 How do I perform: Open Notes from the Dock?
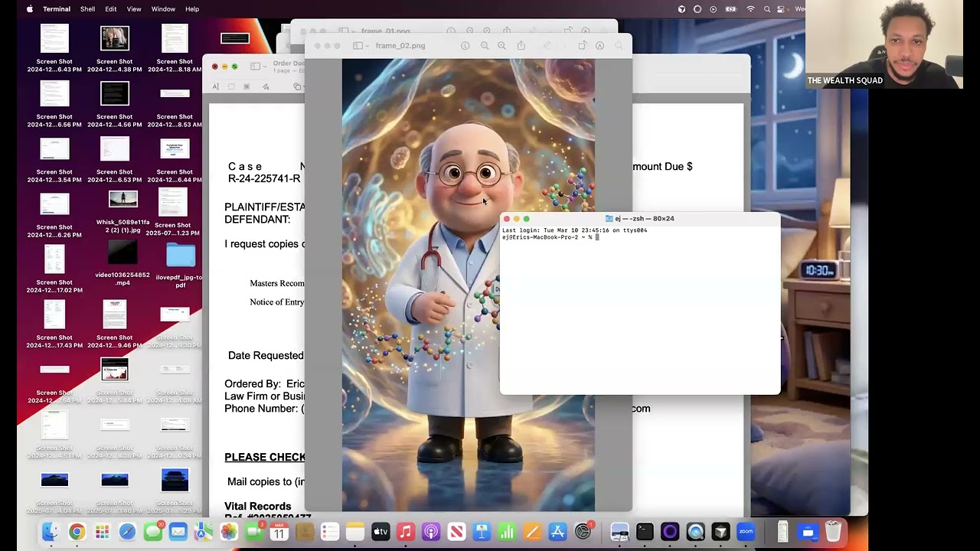(x=355, y=532)
